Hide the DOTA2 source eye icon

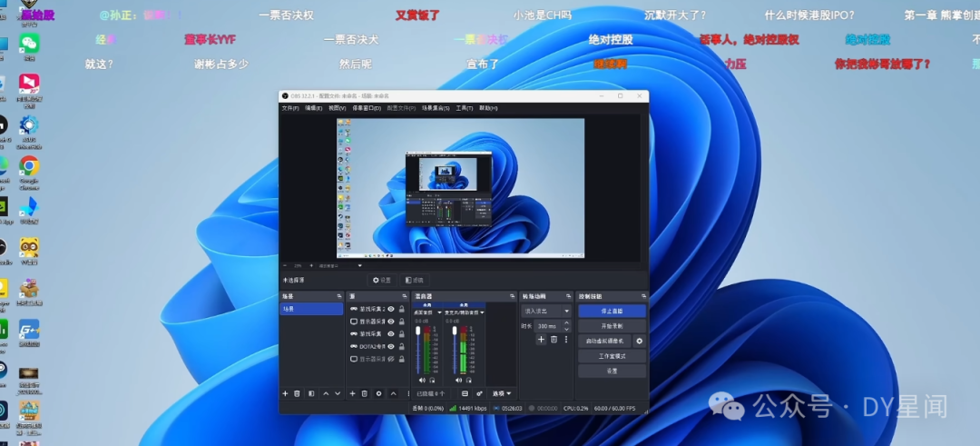click(x=391, y=347)
